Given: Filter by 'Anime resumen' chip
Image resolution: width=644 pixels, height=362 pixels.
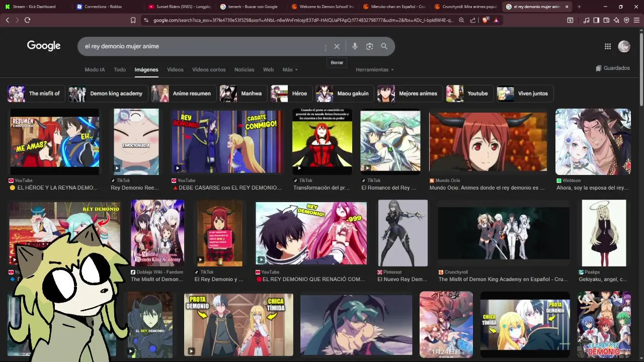Looking at the screenshot, I should pos(184,94).
